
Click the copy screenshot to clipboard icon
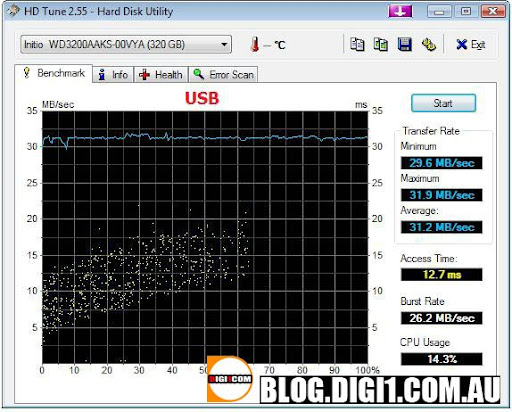381,44
